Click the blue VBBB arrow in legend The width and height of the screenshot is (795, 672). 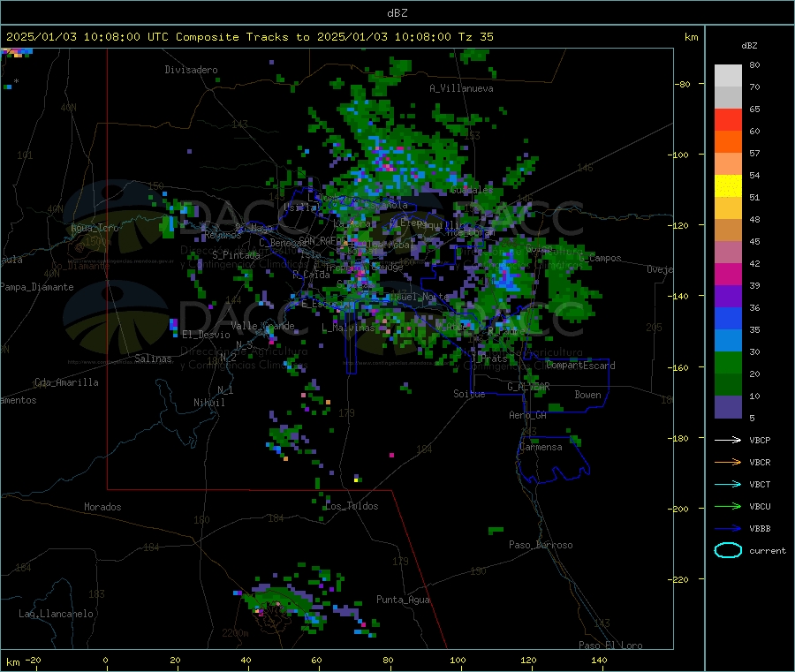(728, 529)
